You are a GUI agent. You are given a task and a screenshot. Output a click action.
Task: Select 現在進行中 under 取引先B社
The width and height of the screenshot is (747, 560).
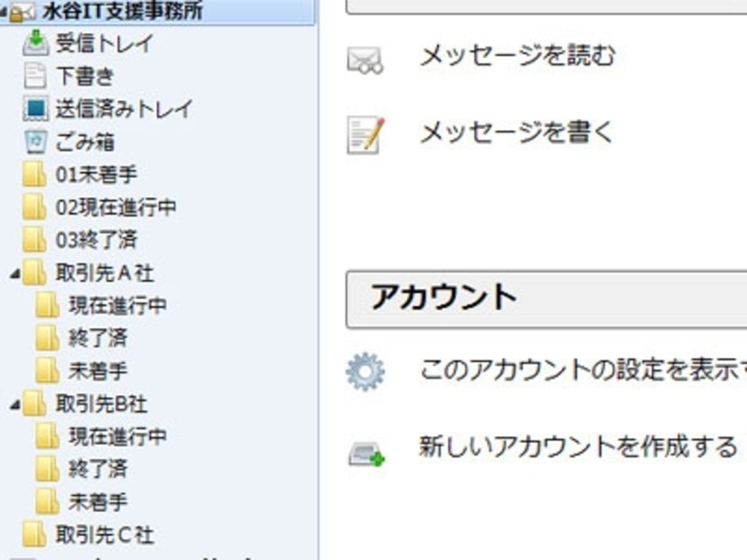point(118,436)
